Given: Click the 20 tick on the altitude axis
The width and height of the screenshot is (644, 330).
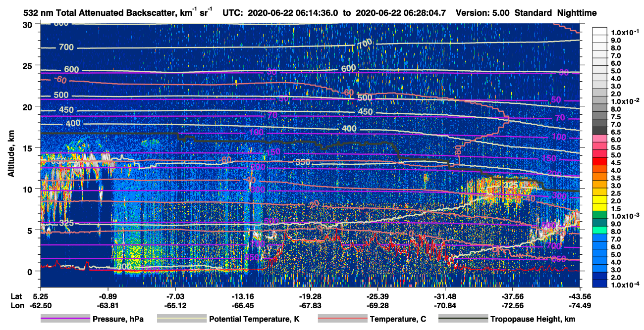Looking at the screenshot, I should tap(28, 107).
